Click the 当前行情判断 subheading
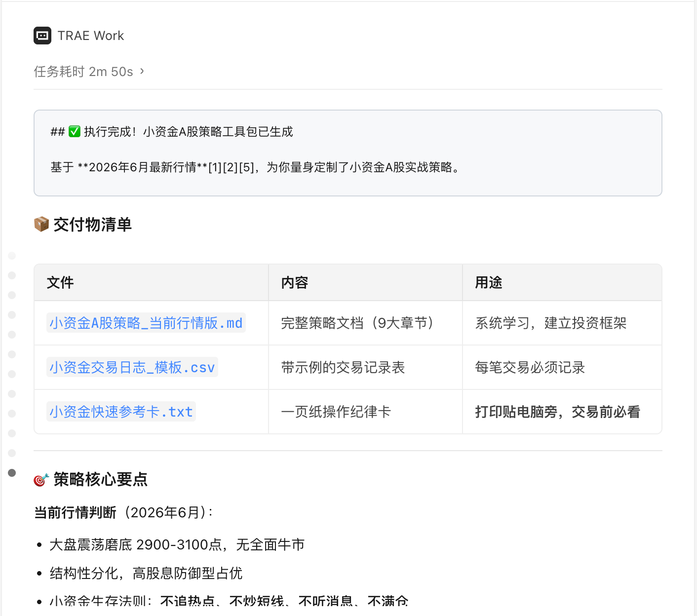 [x=75, y=512]
